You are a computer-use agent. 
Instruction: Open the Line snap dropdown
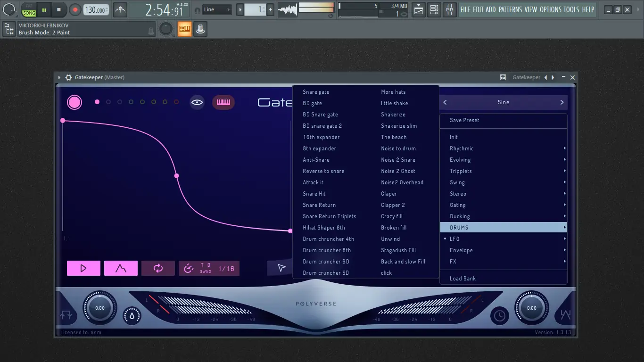click(x=217, y=9)
